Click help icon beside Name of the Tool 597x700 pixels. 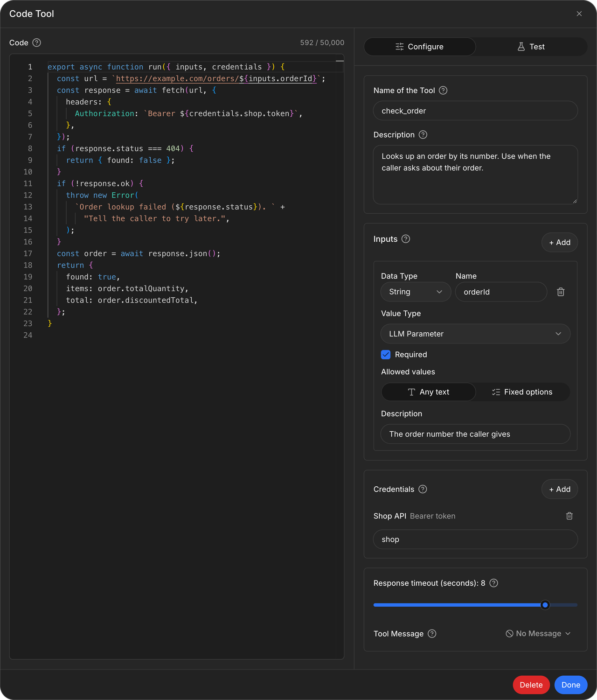[x=443, y=91]
